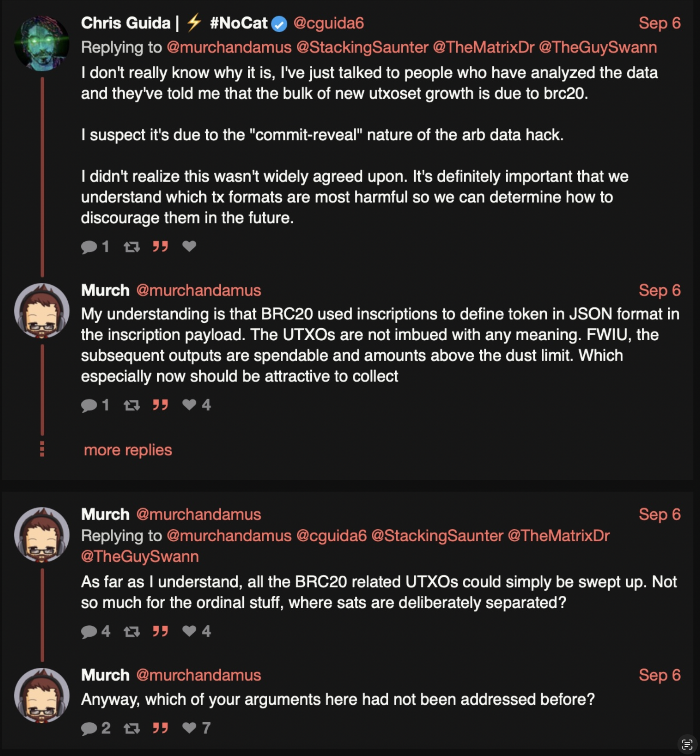Screen dimensions: 700x756
Task: Expand 'more replies' link
Action: (x=128, y=450)
